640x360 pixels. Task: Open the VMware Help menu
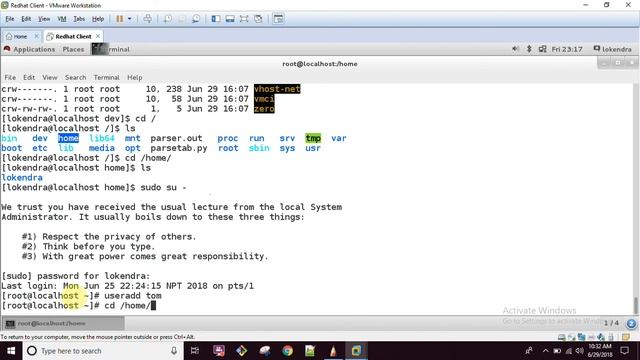click(98, 19)
